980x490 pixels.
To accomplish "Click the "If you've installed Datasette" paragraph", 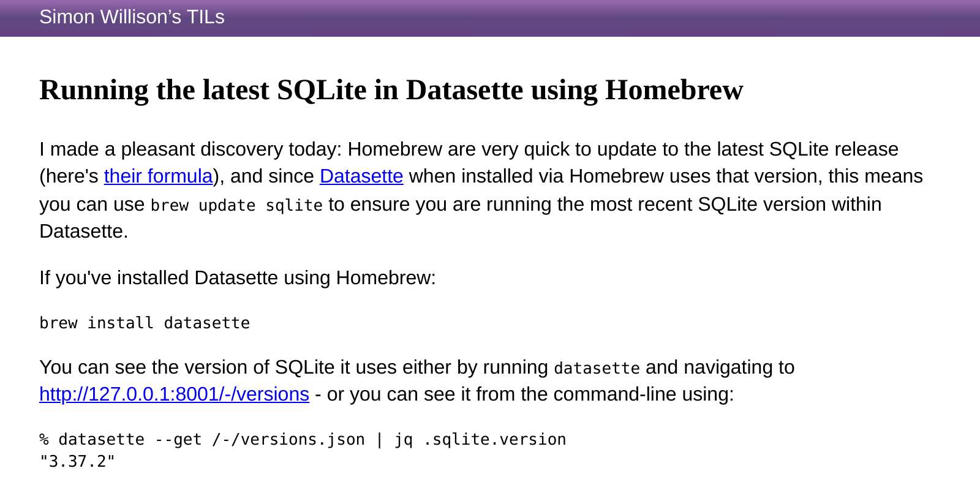I will (238, 278).
